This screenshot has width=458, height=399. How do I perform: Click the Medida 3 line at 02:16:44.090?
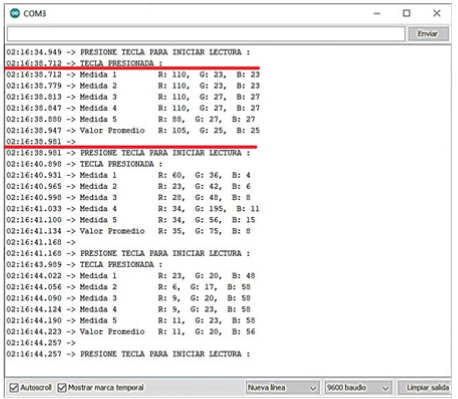click(x=128, y=298)
